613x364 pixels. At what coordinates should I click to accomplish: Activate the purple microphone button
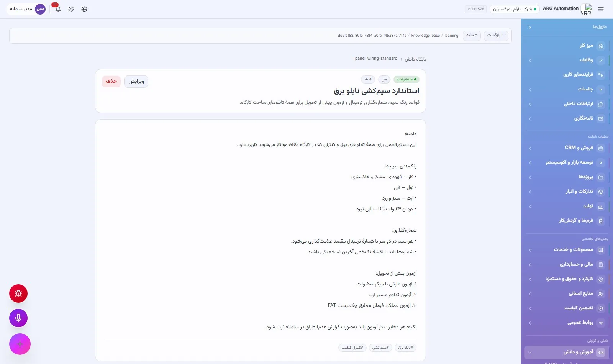pos(18,318)
